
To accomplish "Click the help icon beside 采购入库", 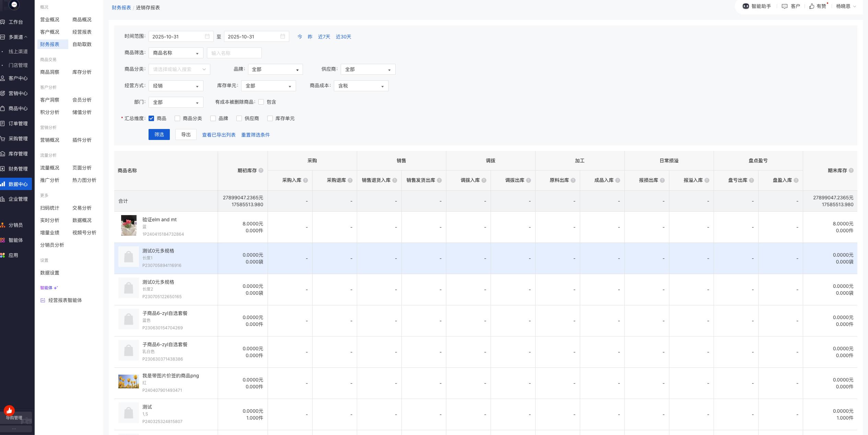I will point(305,180).
